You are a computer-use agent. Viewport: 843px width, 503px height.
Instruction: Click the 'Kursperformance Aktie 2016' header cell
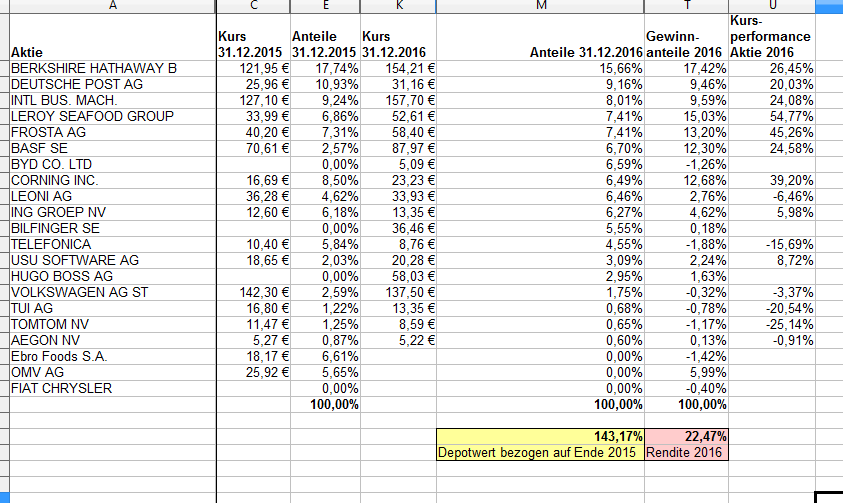[772, 37]
